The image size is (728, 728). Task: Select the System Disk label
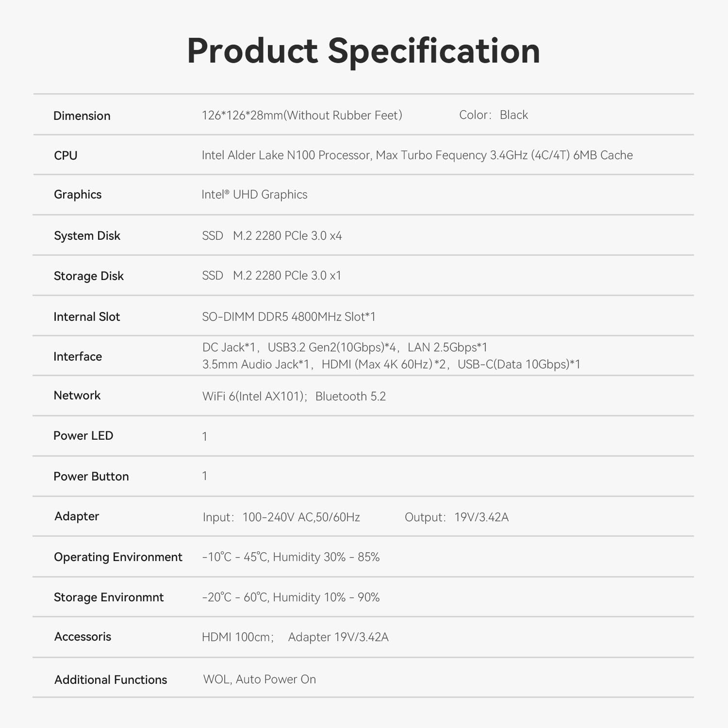coord(87,236)
